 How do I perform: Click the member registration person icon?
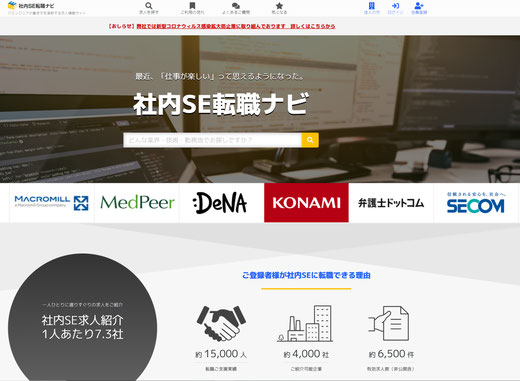pos(419,6)
